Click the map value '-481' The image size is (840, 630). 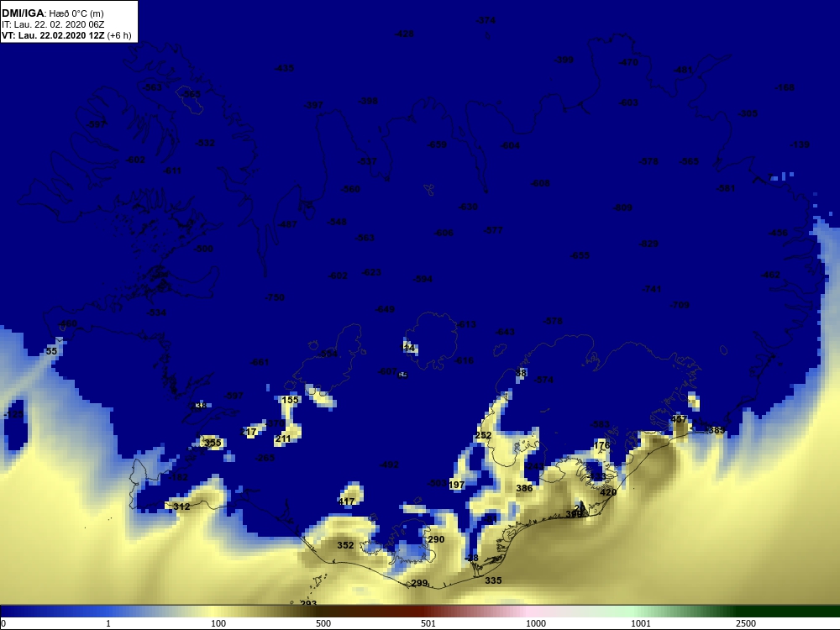click(683, 70)
